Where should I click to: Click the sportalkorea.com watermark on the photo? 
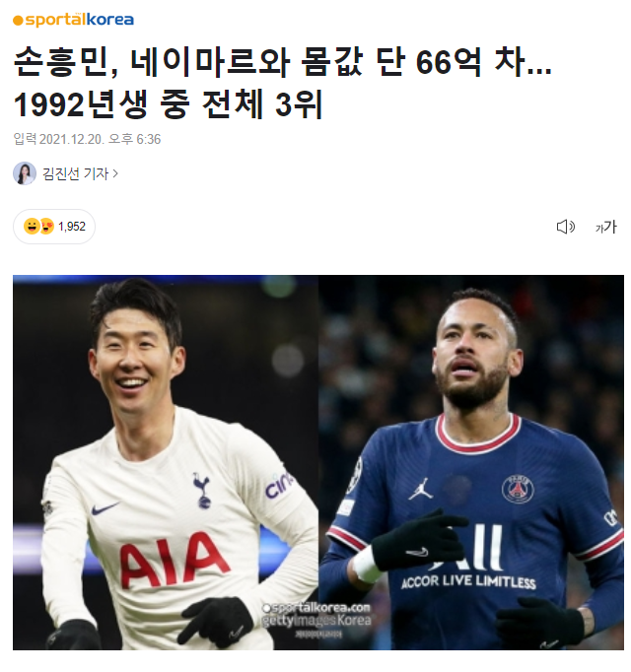pyautogui.click(x=316, y=608)
